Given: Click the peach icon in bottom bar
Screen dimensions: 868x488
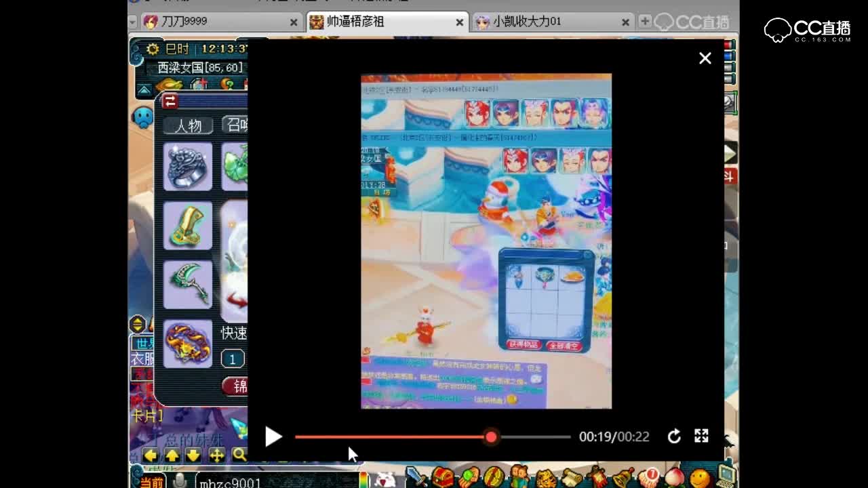Looking at the screenshot, I should point(674,477).
